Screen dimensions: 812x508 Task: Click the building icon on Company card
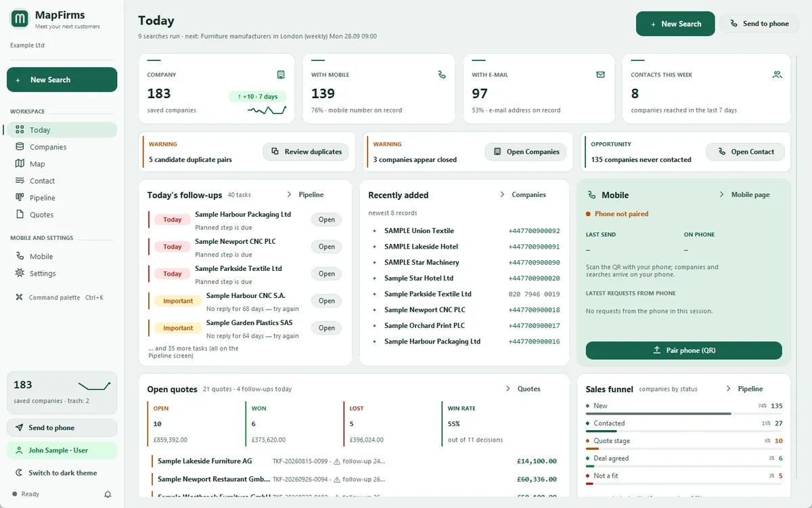pos(281,75)
